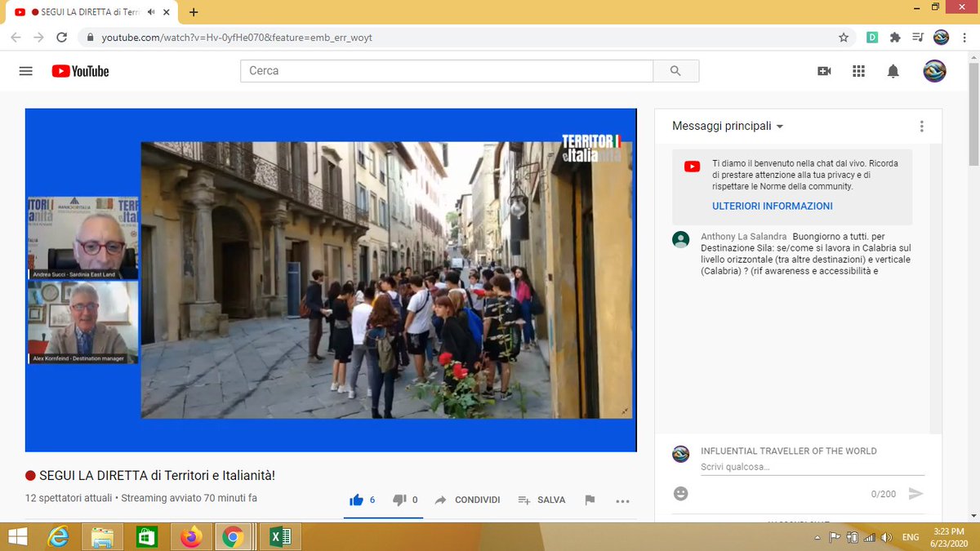
Task: Open the Extensions puzzle piece menu
Action: click(895, 37)
